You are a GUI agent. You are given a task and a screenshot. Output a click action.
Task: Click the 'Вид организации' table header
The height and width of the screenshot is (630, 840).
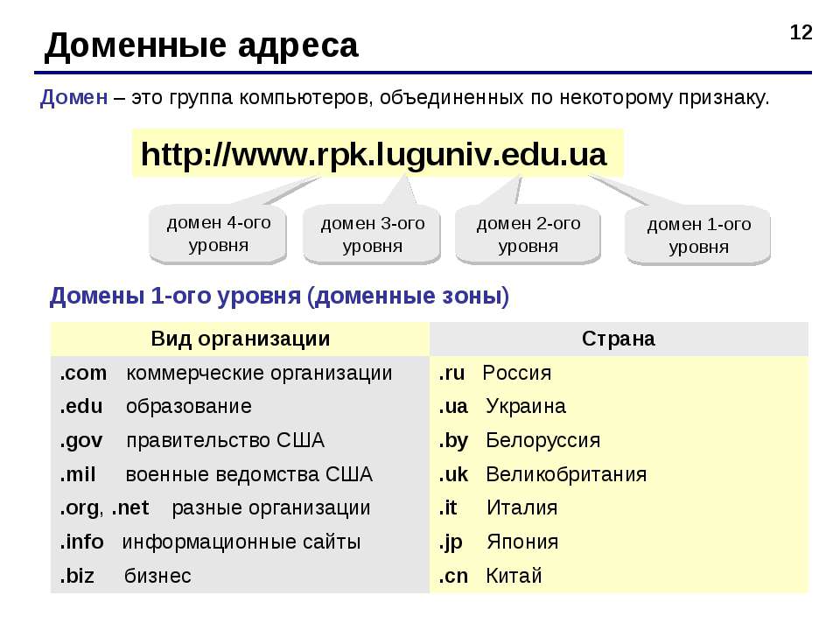pyautogui.click(x=240, y=339)
